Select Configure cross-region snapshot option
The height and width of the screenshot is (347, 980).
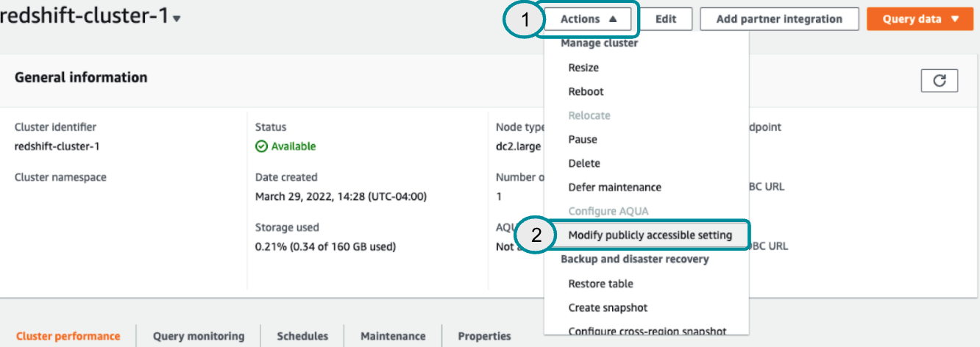pos(647,331)
